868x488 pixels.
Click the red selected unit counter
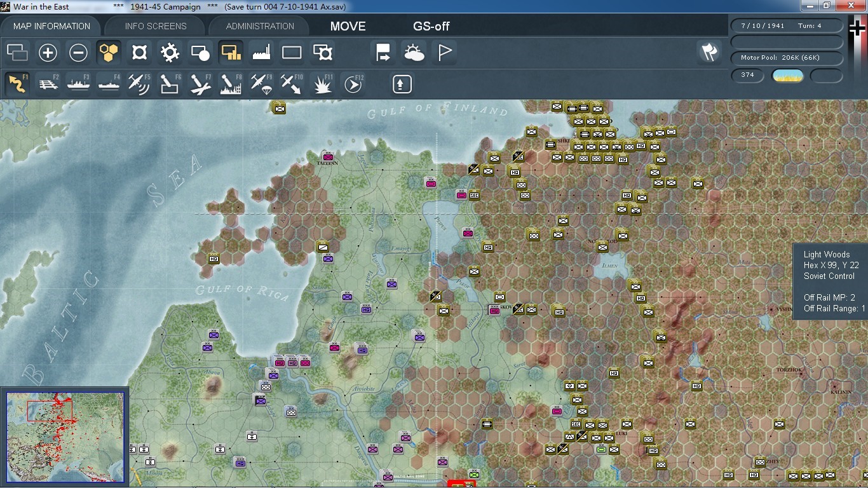[461, 484]
